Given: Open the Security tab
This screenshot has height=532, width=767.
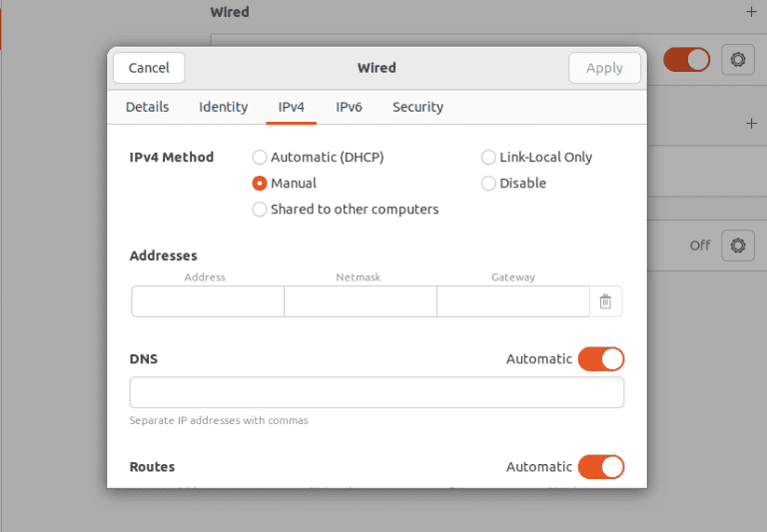Looking at the screenshot, I should point(417,107).
